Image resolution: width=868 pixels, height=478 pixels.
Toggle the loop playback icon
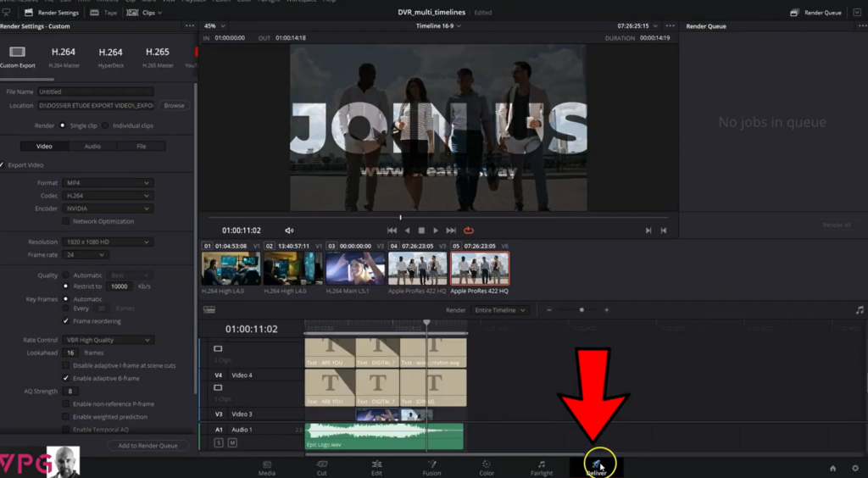click(x=469, y=231)
